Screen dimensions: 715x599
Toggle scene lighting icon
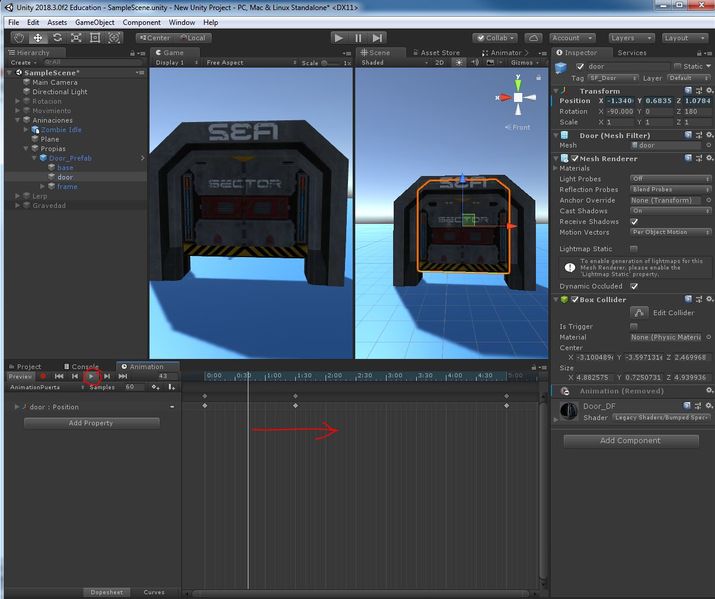459,62
